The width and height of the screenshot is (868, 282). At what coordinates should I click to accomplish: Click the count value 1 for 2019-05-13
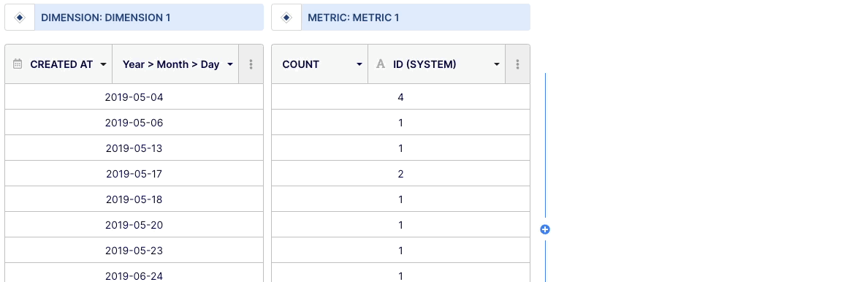401,148
